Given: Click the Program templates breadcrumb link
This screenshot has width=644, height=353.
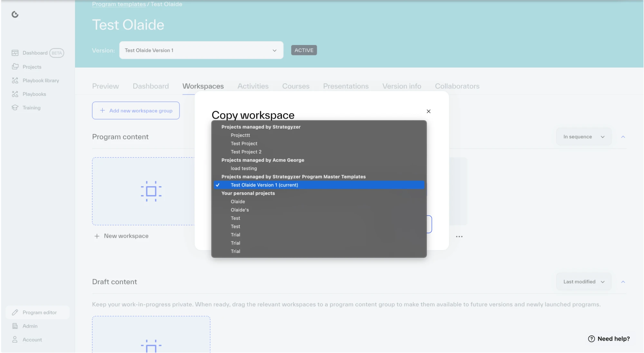Looking at the screenshot, I should point(119,4).
